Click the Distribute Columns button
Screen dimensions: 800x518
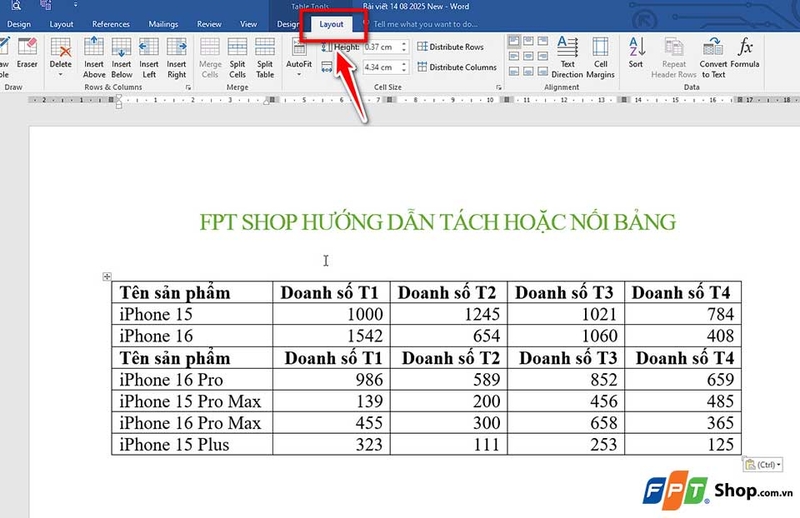(457, 67)
